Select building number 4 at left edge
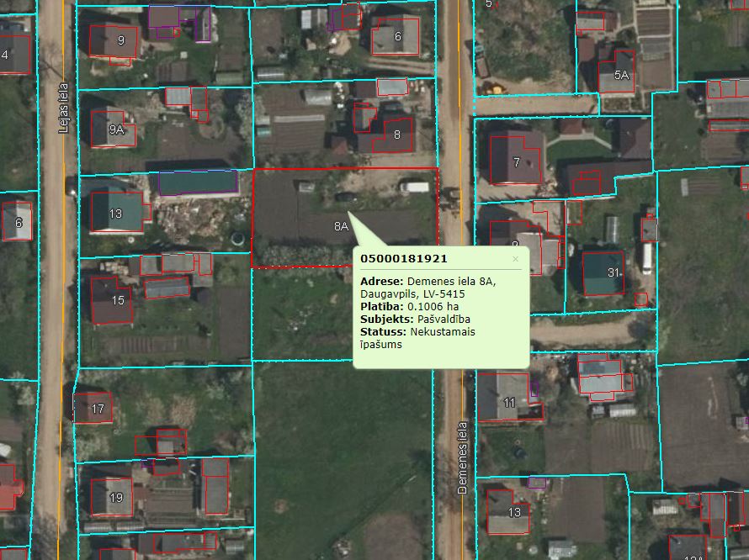The height and width of the screenshot is (560, 749). tap(14, 55)
